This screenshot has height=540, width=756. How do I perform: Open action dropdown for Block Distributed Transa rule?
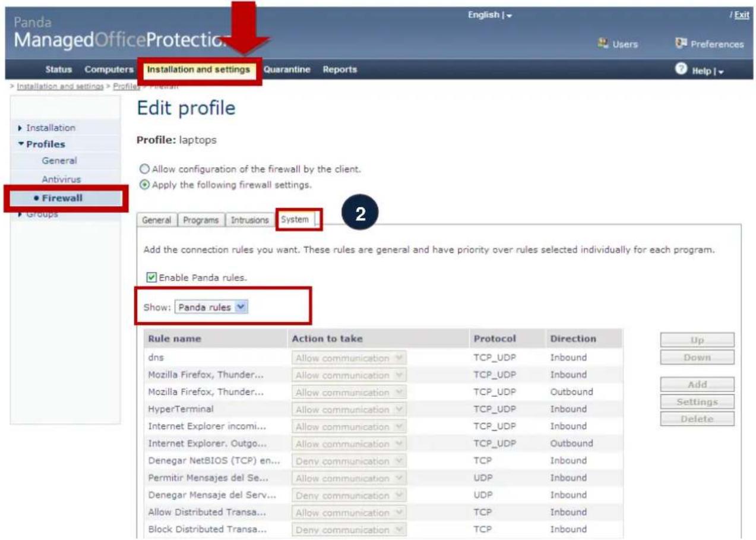coord(349,530)
